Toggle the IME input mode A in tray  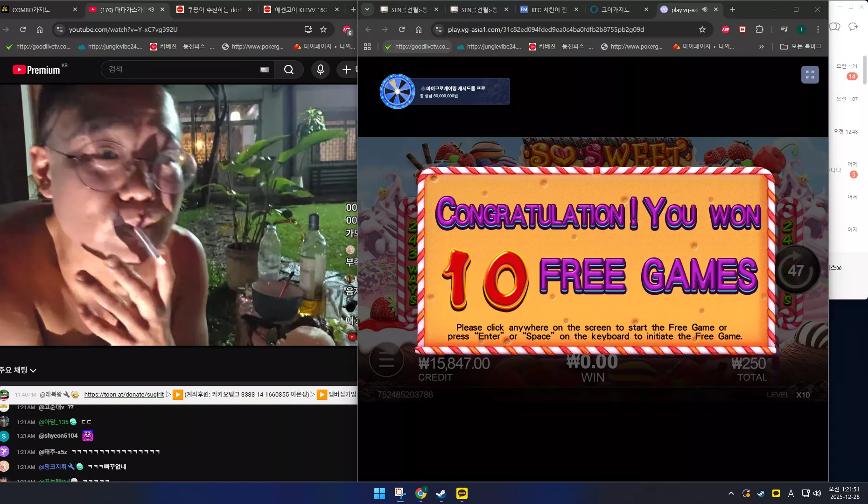click(791, 493)
